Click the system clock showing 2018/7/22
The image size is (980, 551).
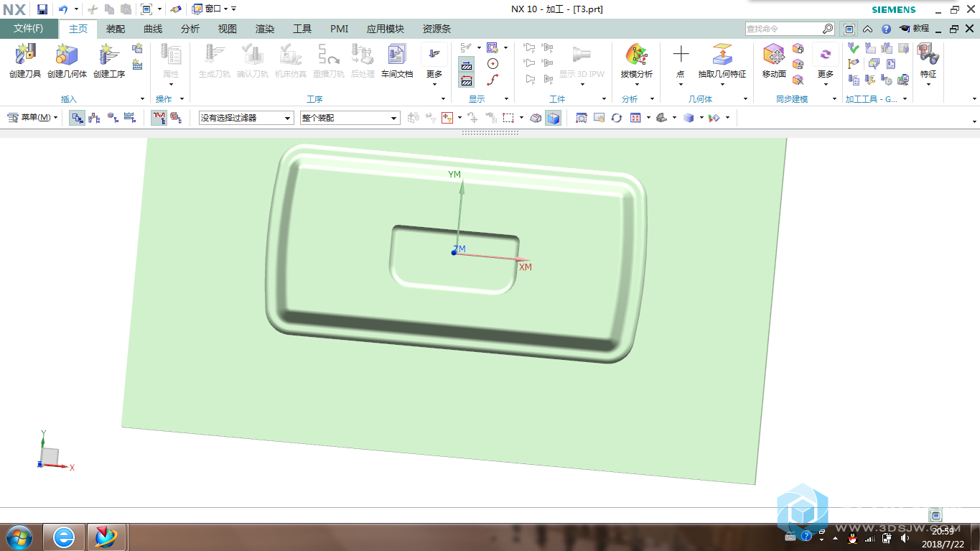(943, 537)
